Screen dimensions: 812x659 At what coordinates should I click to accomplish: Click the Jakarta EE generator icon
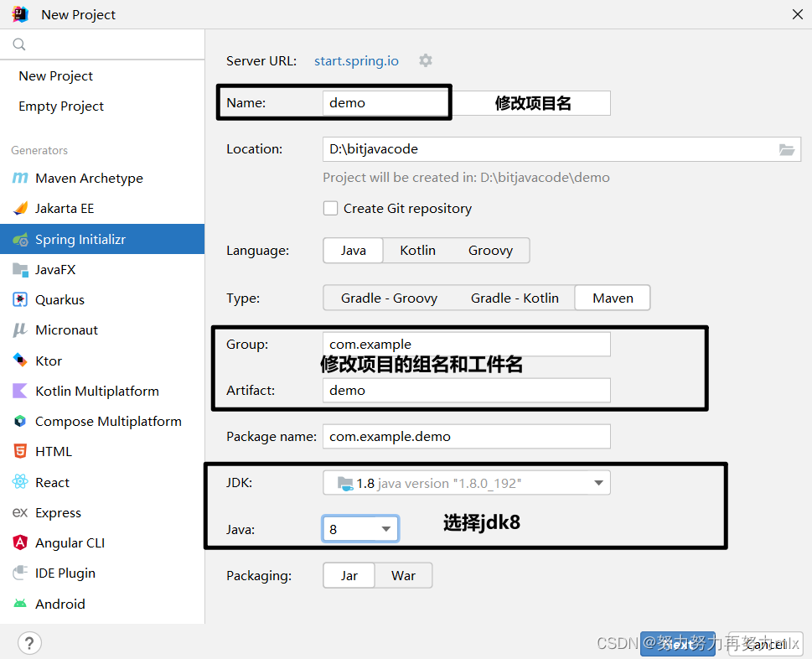click(x=20, y=208)
